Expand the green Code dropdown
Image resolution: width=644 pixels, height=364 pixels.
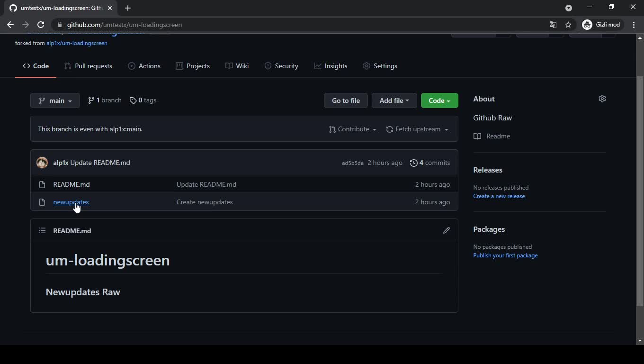tap(439, 100)
